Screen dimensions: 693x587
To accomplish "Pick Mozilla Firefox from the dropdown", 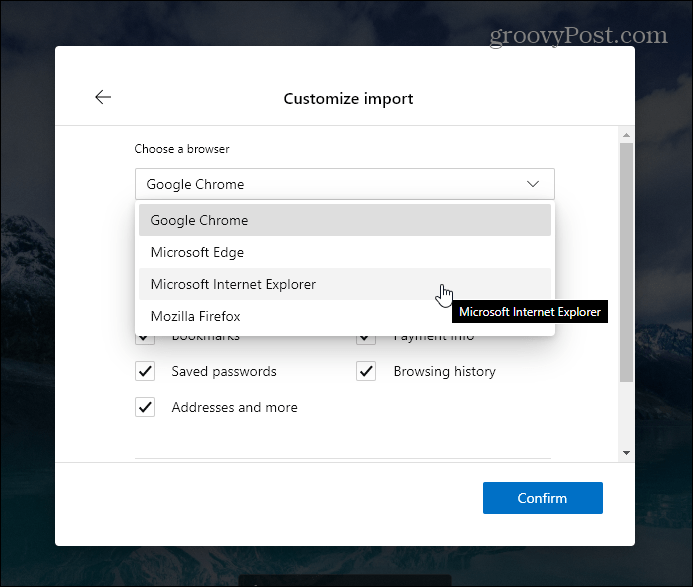I will (345, 316).
